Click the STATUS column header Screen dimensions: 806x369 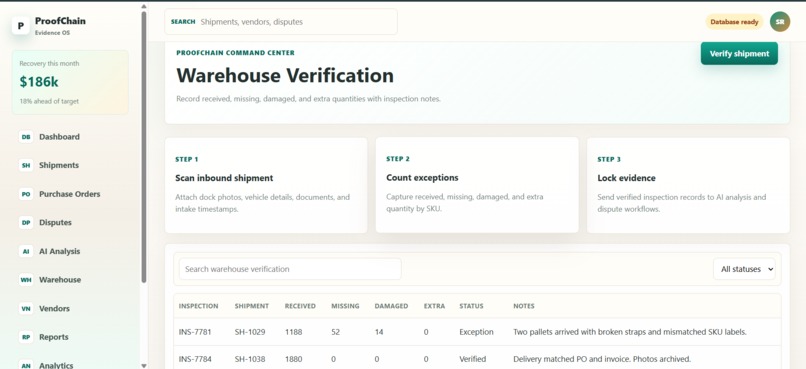click(471, 306)
